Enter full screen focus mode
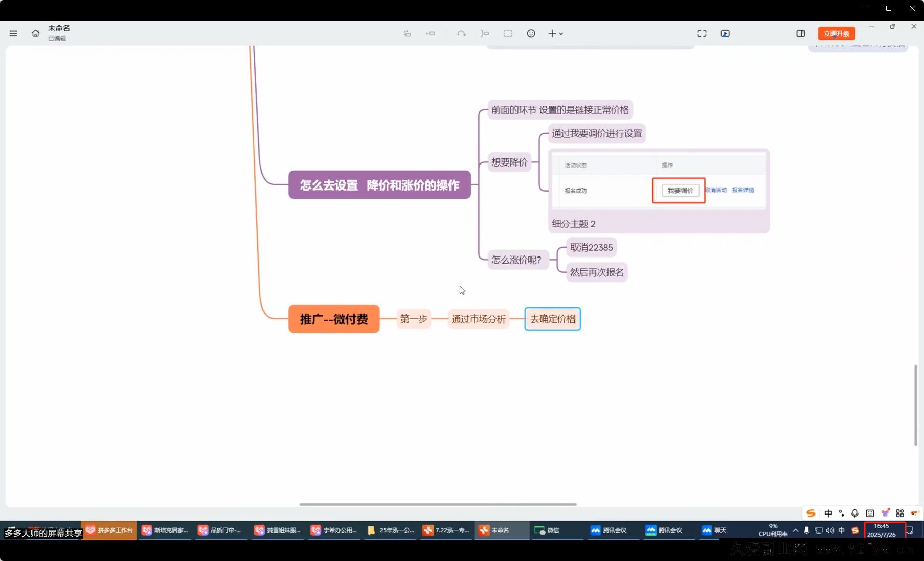 click(x=702, y=33)
